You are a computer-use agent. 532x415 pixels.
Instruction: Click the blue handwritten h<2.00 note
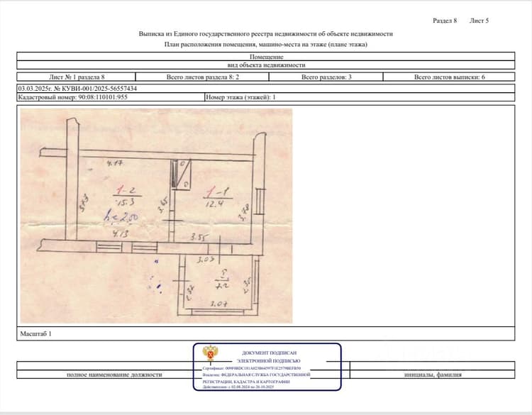[121, 217]
